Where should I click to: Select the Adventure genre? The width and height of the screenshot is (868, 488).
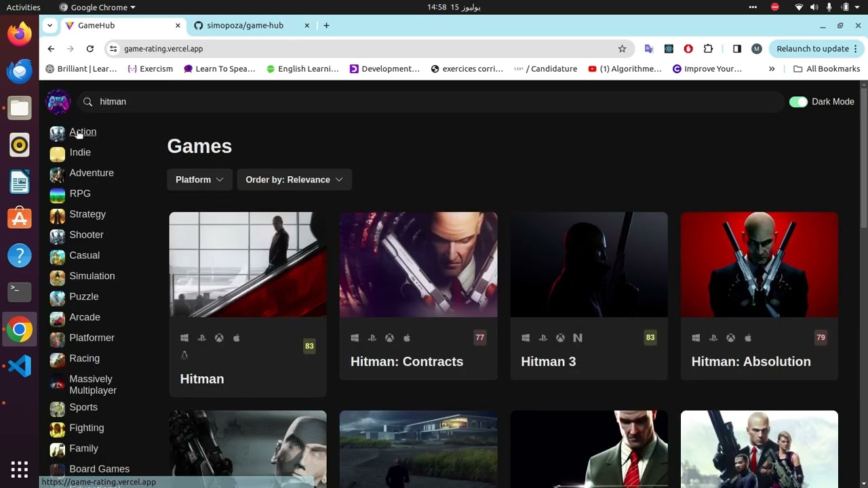point(92,173)
